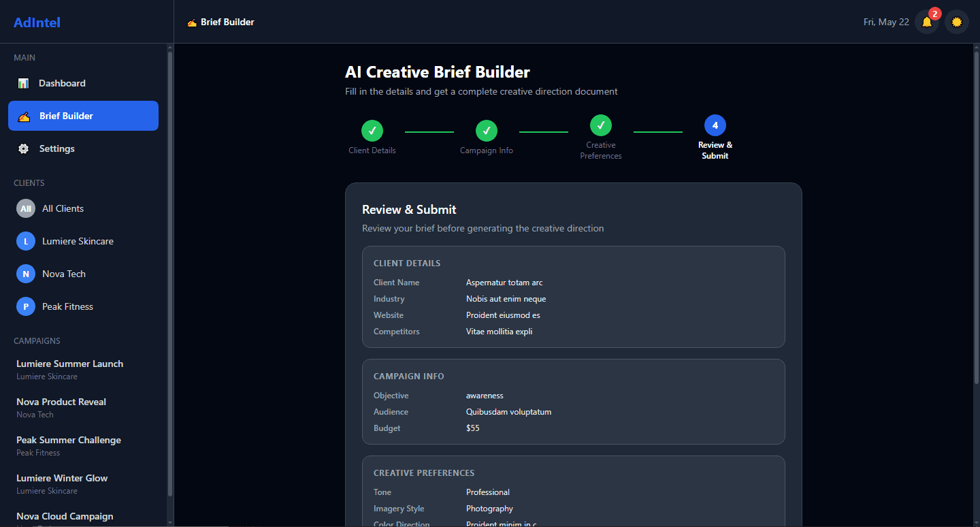Click the CREATIVE PREFERENCES section heading
The width and height of the screenshot is (980, 527).
click(x=424, y=473)
